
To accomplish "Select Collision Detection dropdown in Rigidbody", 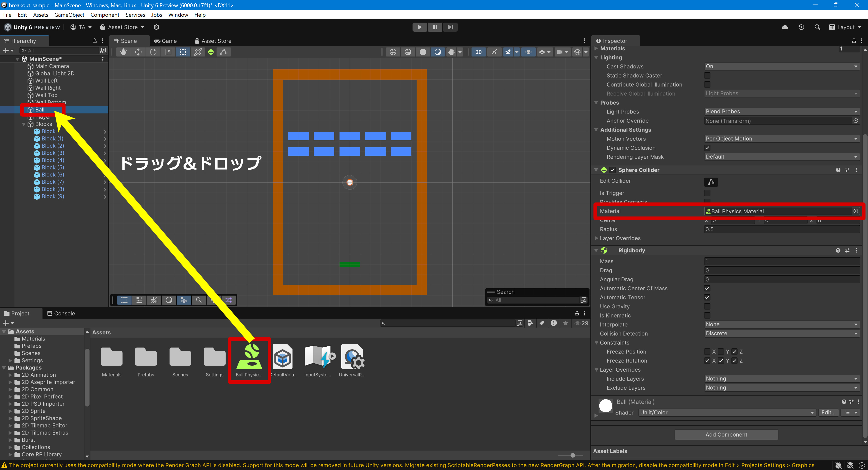I will 781,333.
